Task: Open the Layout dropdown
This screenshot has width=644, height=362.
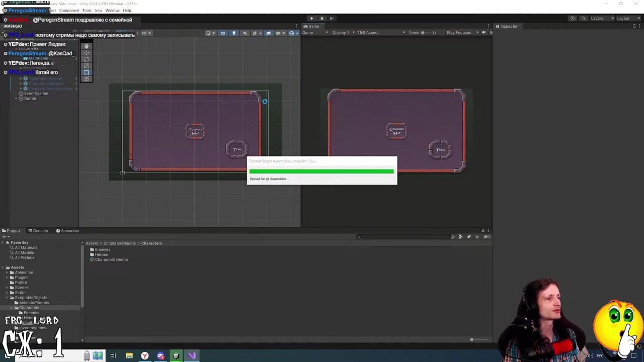Action: pos(627,19)
